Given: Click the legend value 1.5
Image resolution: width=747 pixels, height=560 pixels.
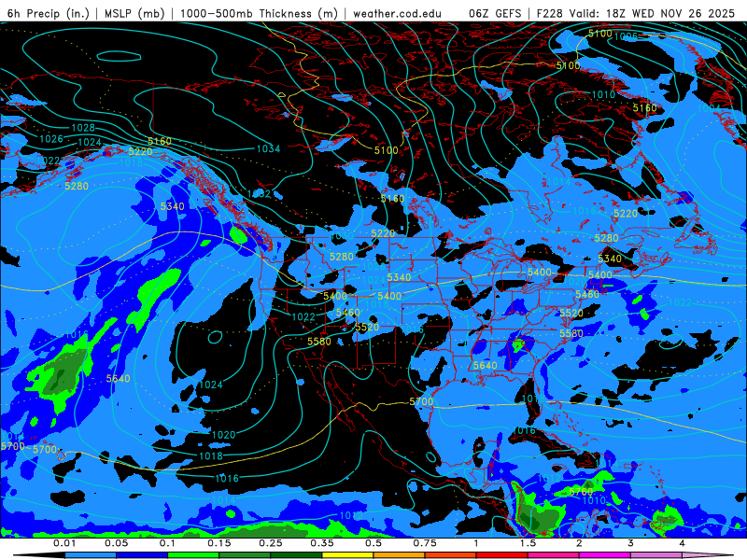Looking at the screenshot, I should pos(528,543).
